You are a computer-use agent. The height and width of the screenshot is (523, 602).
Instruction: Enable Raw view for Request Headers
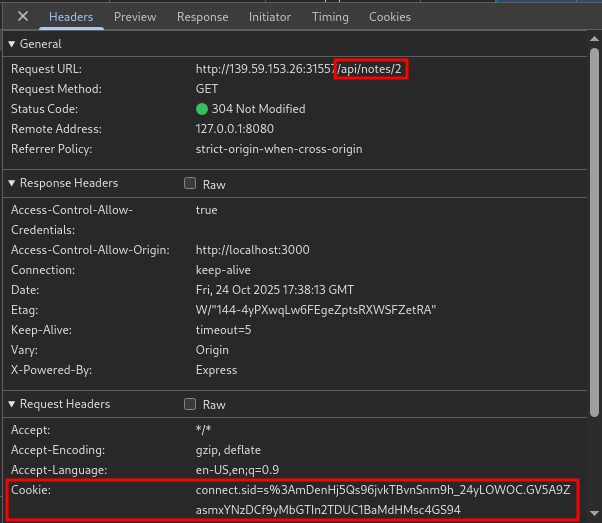[190, 405]
